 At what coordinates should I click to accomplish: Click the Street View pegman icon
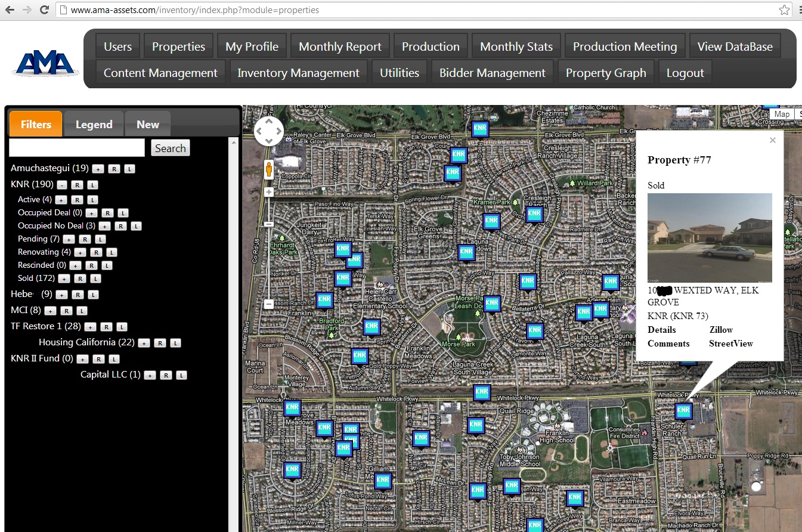[269, 169]
